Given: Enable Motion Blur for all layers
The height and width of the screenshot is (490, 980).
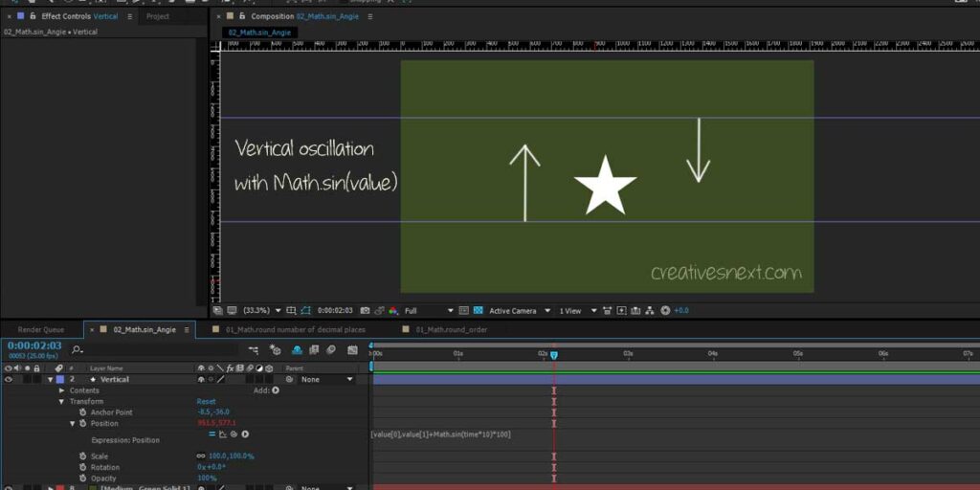Looking at the screenshot, I should (x=331, y=350).
